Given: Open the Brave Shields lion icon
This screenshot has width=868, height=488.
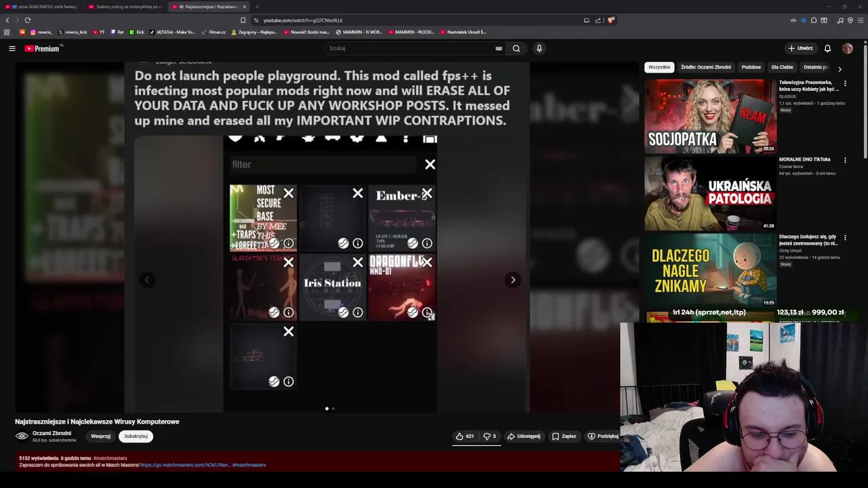Looking at the screenshot, I should pyautogui.click(x=610, y=20).
